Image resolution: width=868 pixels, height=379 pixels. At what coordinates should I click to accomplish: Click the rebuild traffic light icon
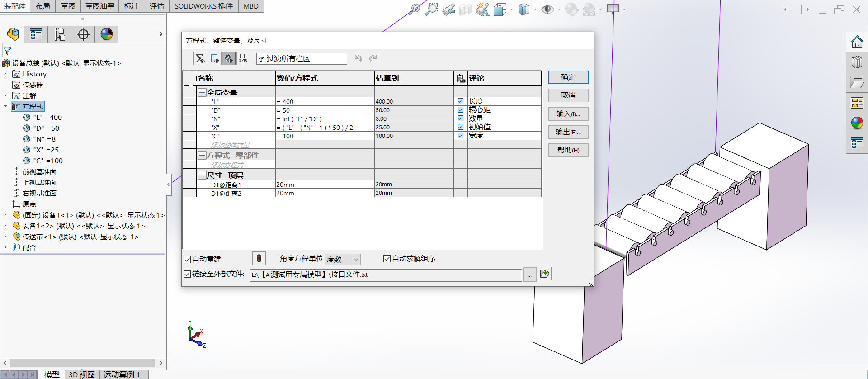click(259, 258)
